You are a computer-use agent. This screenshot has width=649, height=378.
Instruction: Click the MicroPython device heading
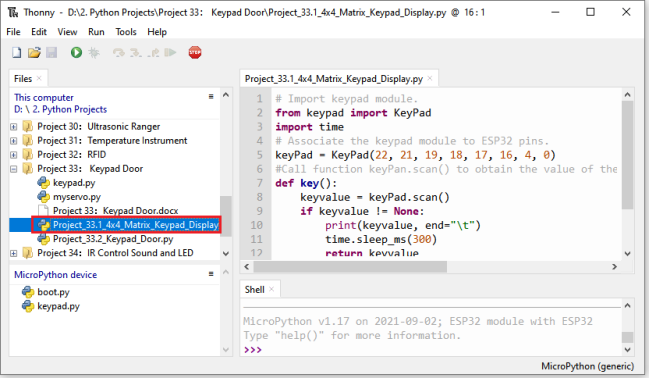coord(55,275)
